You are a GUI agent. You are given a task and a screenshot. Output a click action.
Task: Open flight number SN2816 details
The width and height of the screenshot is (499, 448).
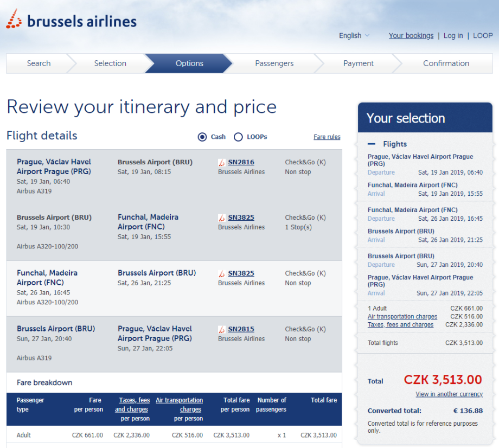(241, 162)
